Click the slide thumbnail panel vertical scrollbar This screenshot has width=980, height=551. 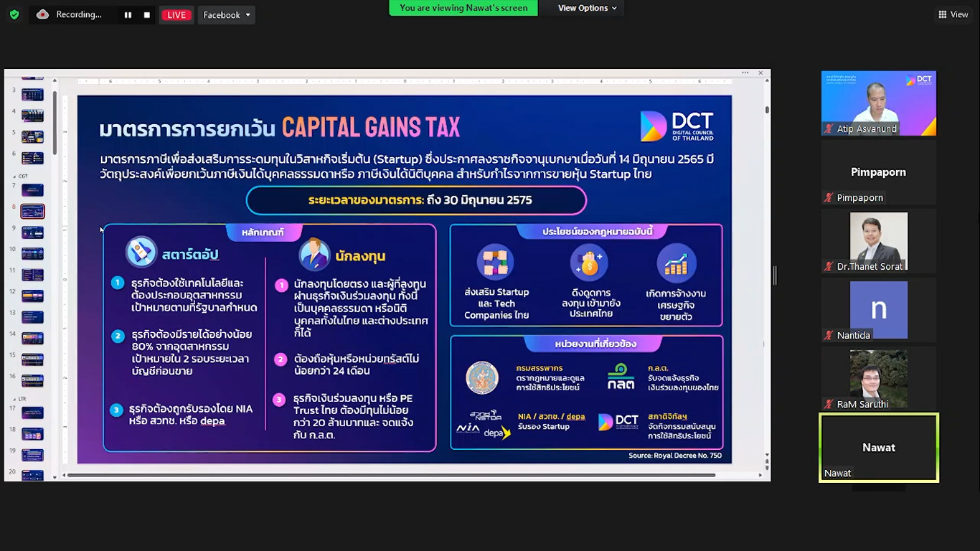55,122
